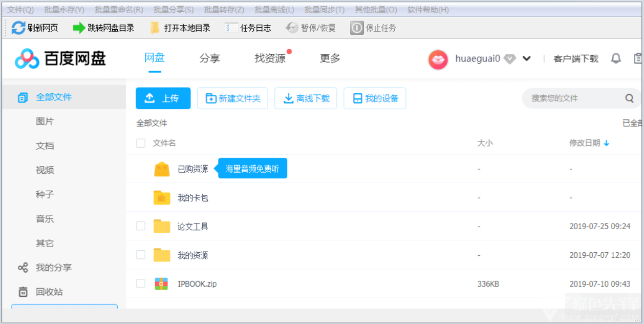Click the 我的分享 share icon in sidebar

tap(23, 268)
